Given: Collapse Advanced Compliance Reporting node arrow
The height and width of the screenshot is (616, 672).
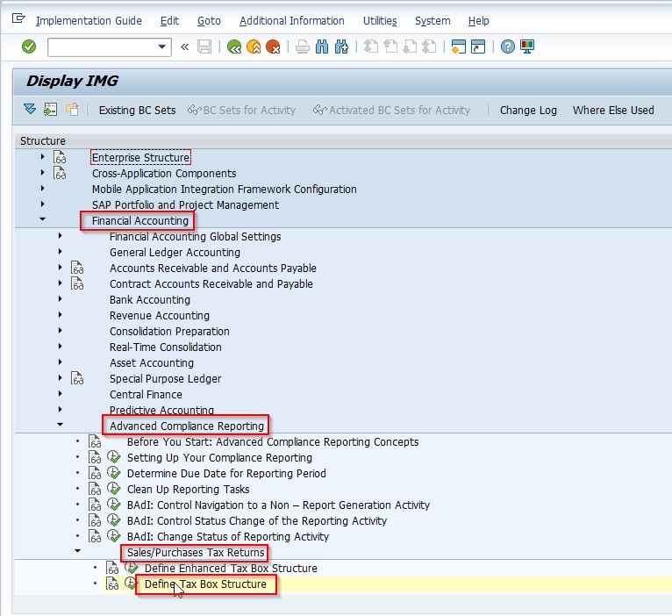Looking at the screenshot, I should click(x=60, y=425).
